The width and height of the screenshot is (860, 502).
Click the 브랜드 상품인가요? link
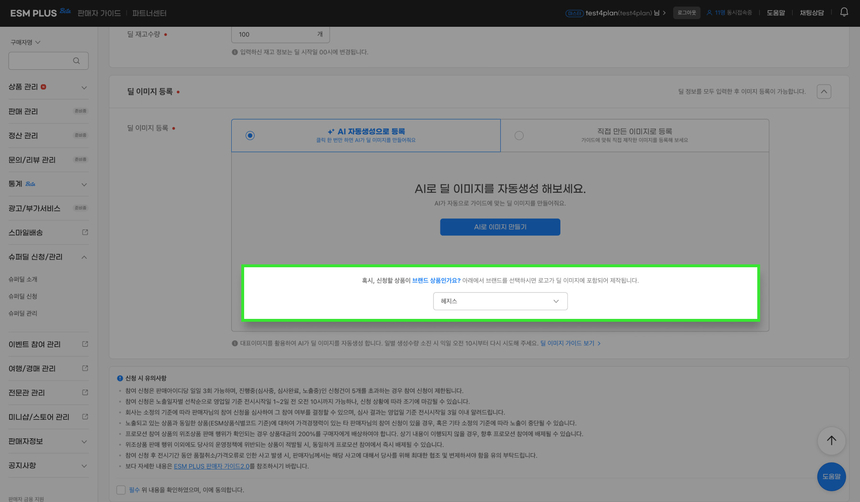[436, 280]
